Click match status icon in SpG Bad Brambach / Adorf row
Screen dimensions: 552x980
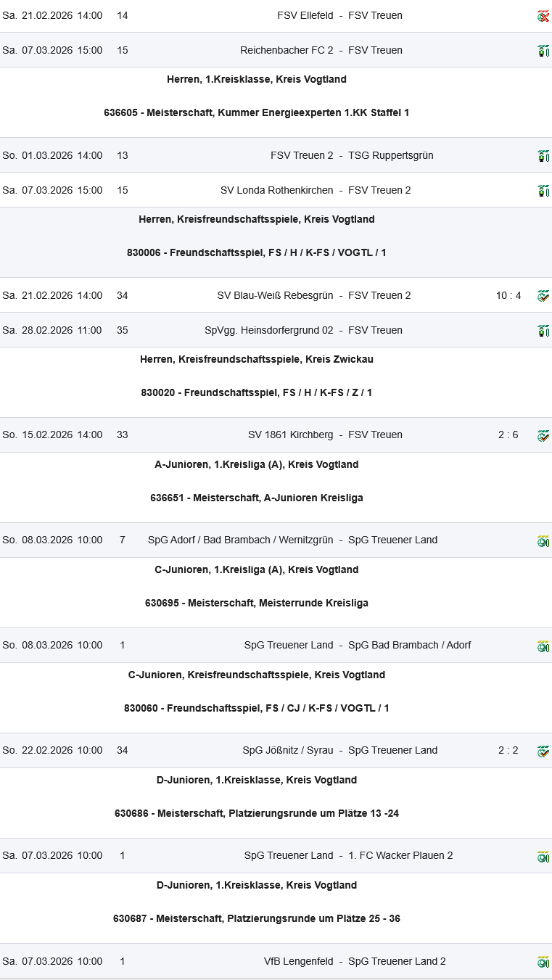(543, 646)
